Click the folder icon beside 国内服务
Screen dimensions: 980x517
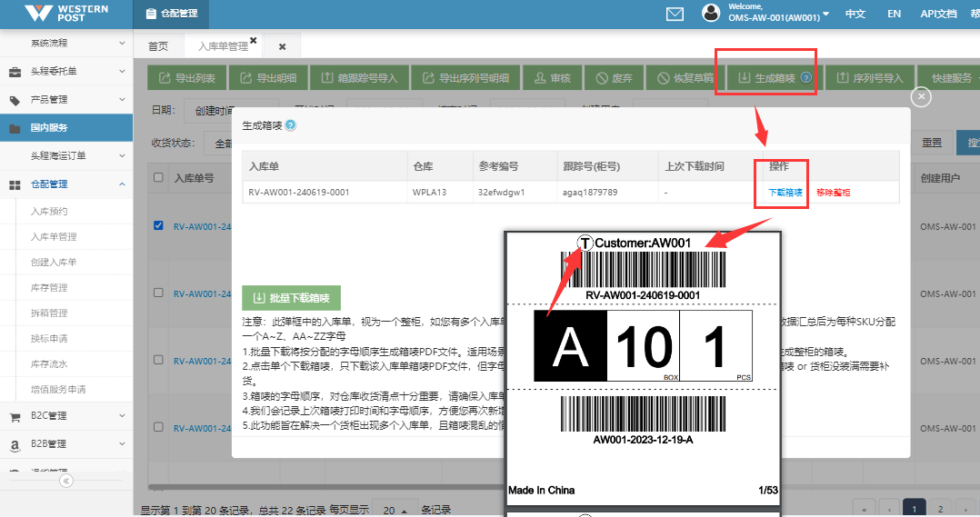15,128
